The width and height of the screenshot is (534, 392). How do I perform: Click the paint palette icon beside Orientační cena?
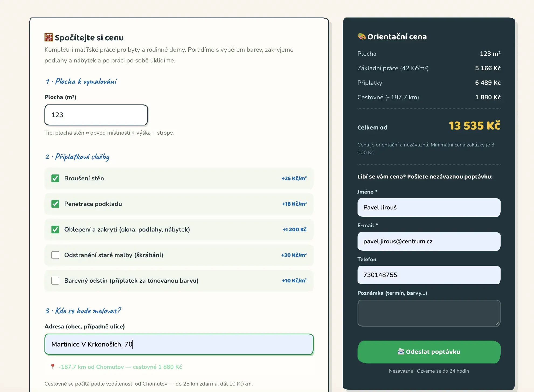click(362, 36)
